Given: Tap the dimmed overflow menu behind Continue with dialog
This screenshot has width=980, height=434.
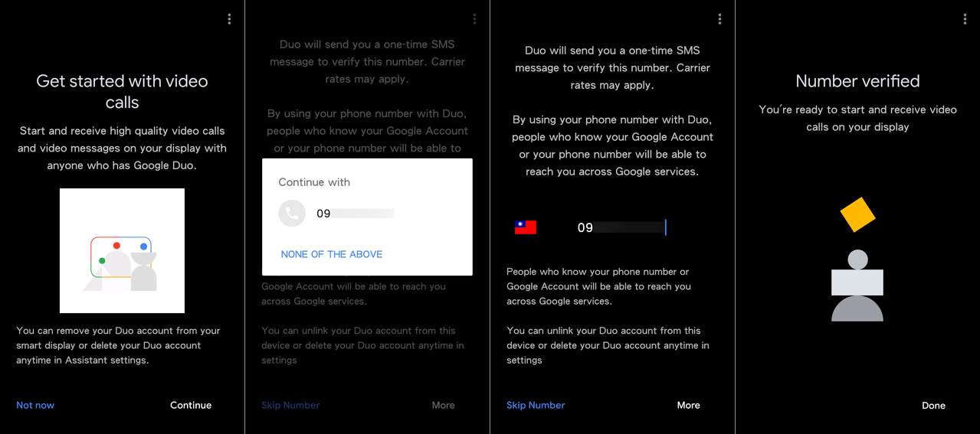Looking at the screenshot, I should [474, 19].
